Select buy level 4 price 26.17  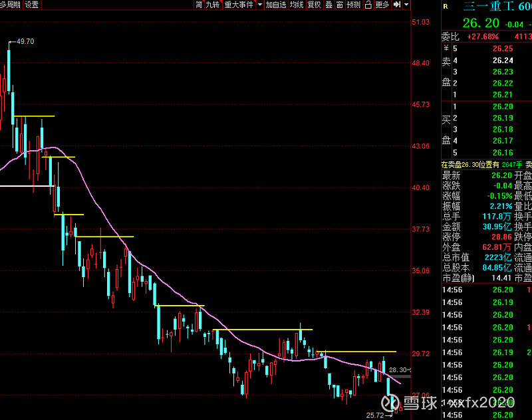(503, 141)
